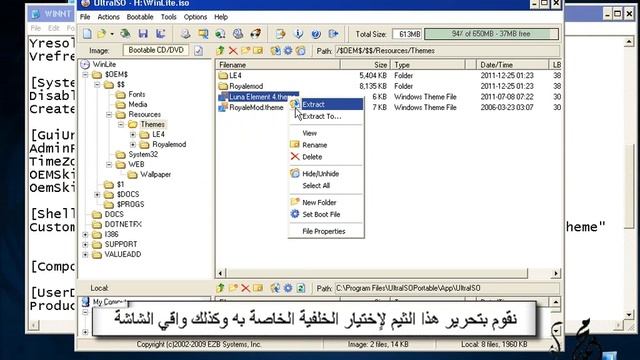Click the Add files toolbar icon

(280, 34)
